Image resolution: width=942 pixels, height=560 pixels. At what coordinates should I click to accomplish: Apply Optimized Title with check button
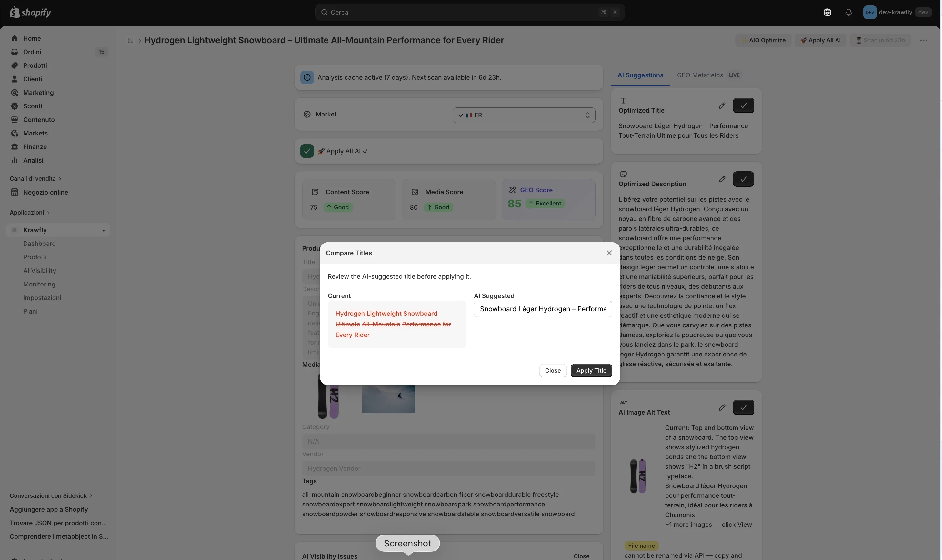(743, 106)
